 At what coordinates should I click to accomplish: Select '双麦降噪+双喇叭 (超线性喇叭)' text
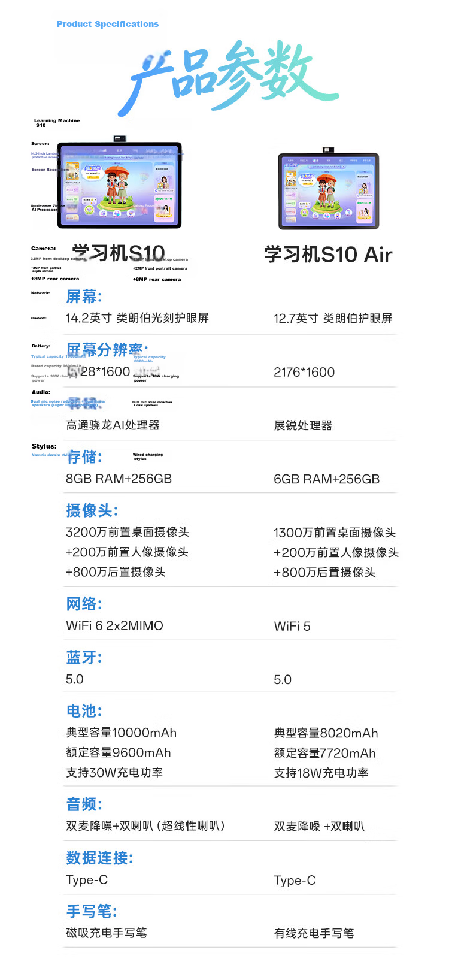coord(145,826)
